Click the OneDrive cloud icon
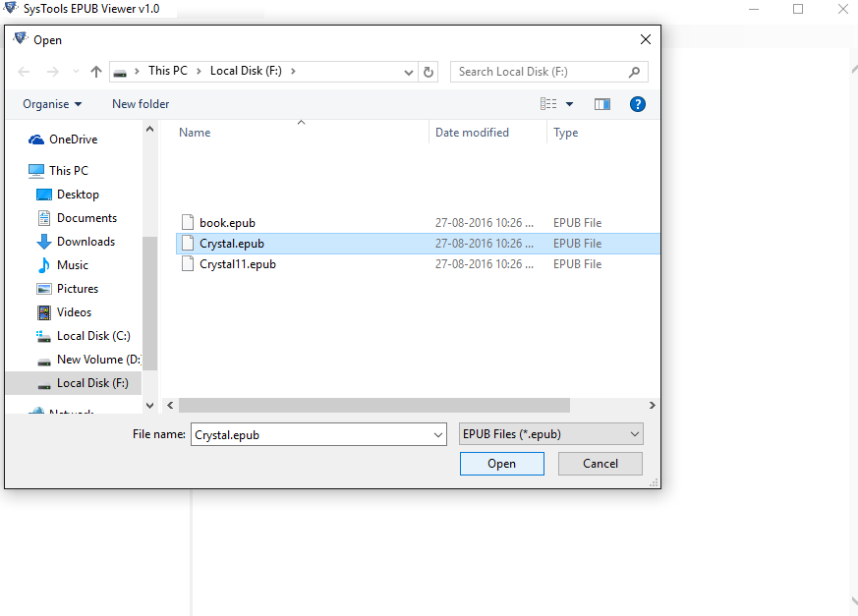This screenshot has height=616, width=858. click(x=36, y=140)
